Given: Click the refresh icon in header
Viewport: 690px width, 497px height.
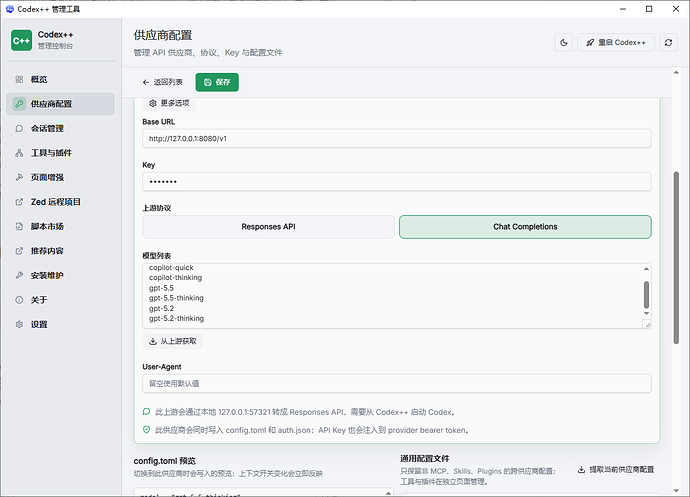Looking at the screenshot, I should tap(668, 43).
